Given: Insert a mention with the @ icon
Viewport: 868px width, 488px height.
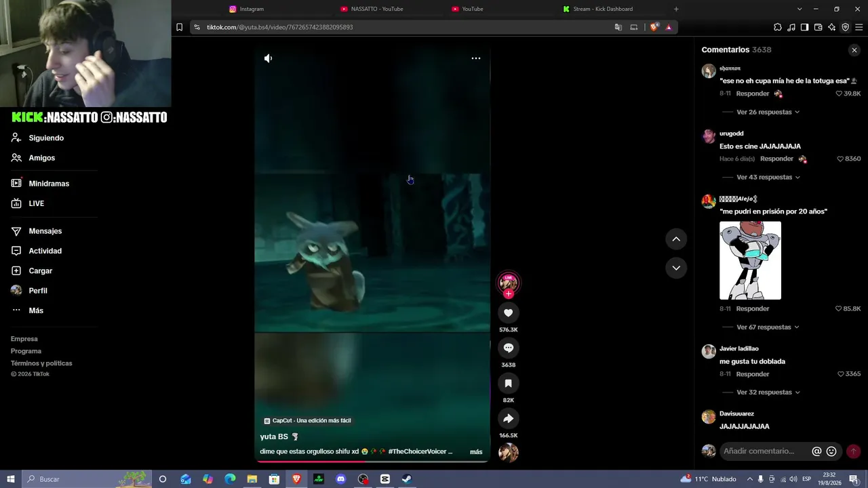Looking at the screenshot, I should (817, 451).
